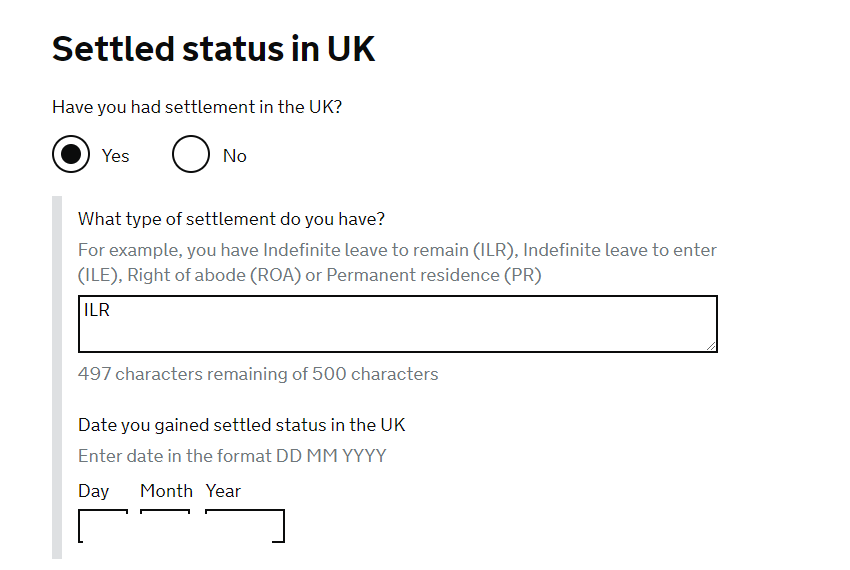Click the "497 characters remaining" counter text
Image resolution: width=850 pixels, height=570 pixels.
click(258, 374)
